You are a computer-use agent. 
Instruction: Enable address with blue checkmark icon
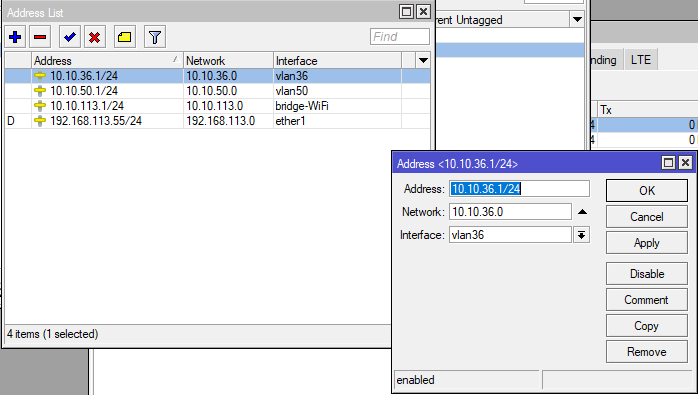click(70, 37)
